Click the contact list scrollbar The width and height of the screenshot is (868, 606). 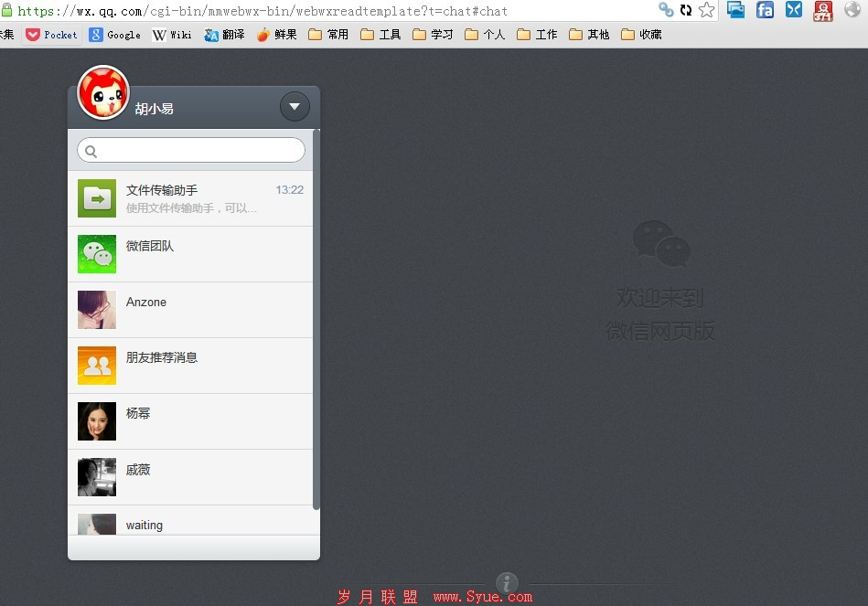click(316, 320)
